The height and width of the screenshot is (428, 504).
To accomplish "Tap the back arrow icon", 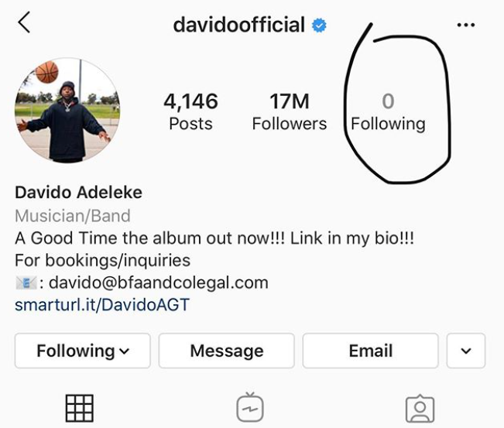I will tap(24, 22).
